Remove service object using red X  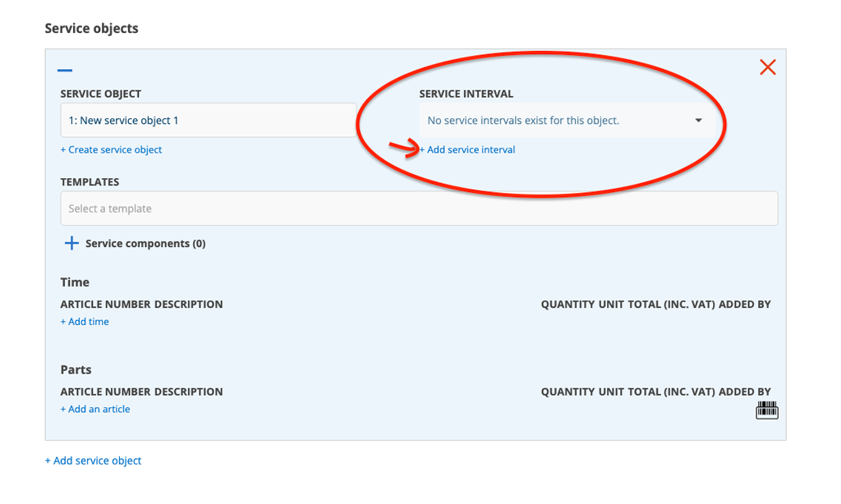click(767, 67)
